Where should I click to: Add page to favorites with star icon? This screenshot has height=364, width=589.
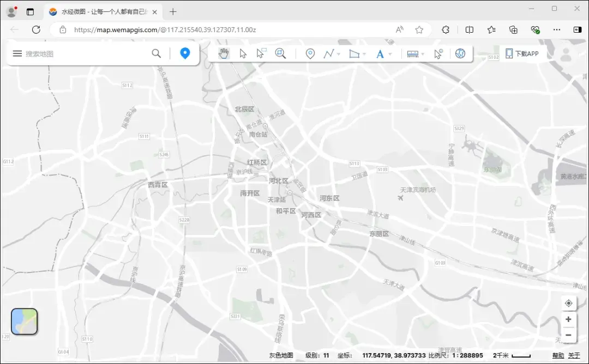[419, 29]
